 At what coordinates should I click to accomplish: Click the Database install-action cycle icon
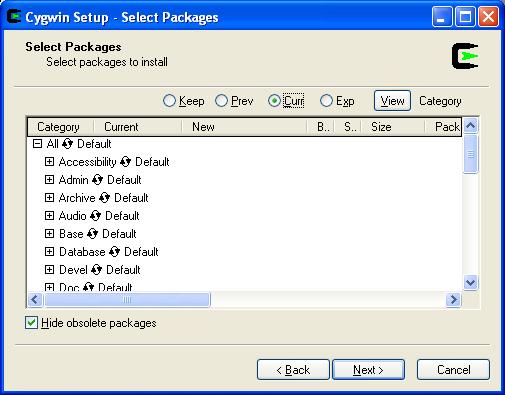pos(114,252)
